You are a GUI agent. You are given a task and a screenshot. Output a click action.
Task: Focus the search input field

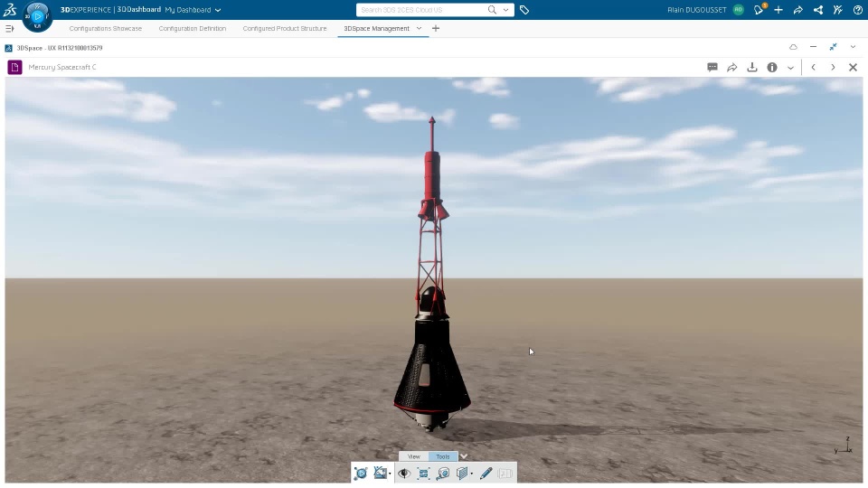(x=422, y=9)
